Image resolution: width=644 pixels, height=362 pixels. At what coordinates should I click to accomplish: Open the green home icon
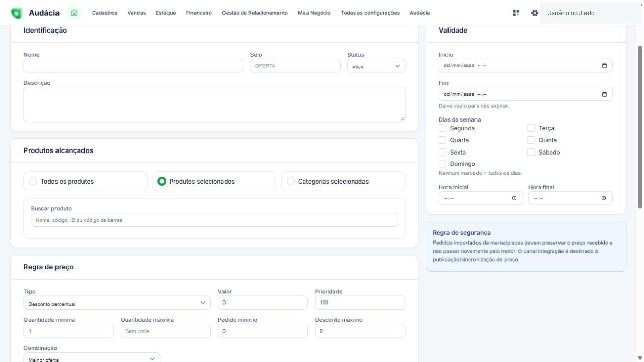(74, 13)
